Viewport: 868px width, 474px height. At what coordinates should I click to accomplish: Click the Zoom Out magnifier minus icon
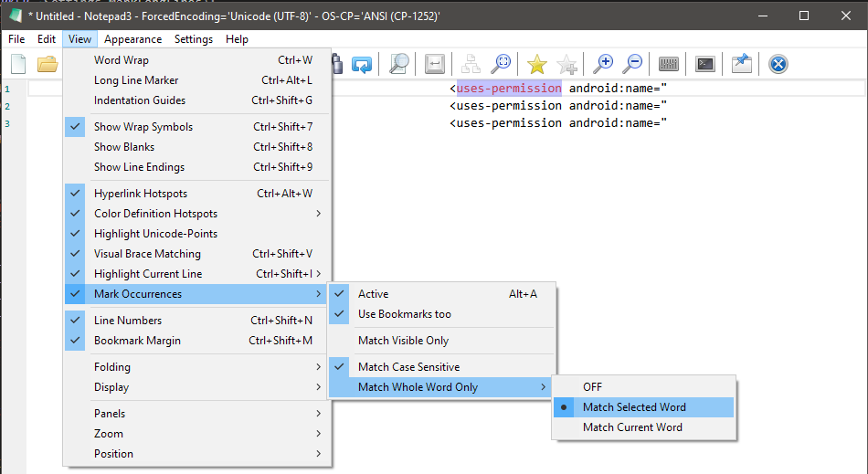coord(632,64)
